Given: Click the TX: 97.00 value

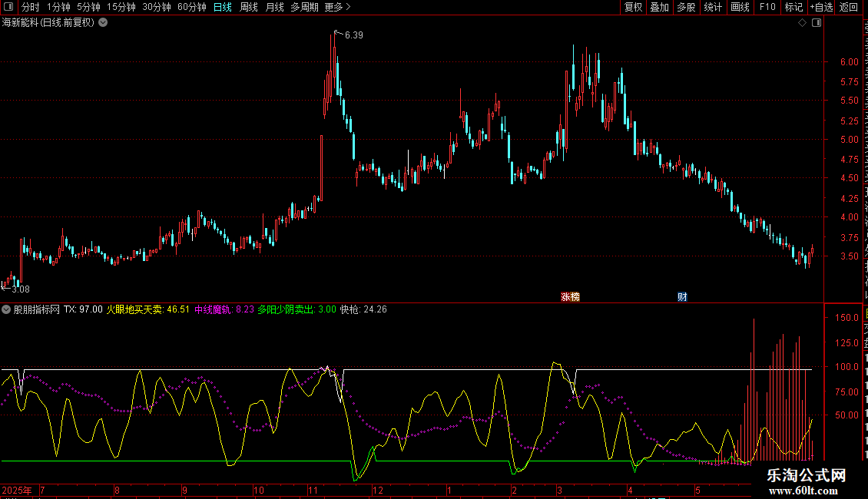Looking at the screenshot, I should click(84, 310).
